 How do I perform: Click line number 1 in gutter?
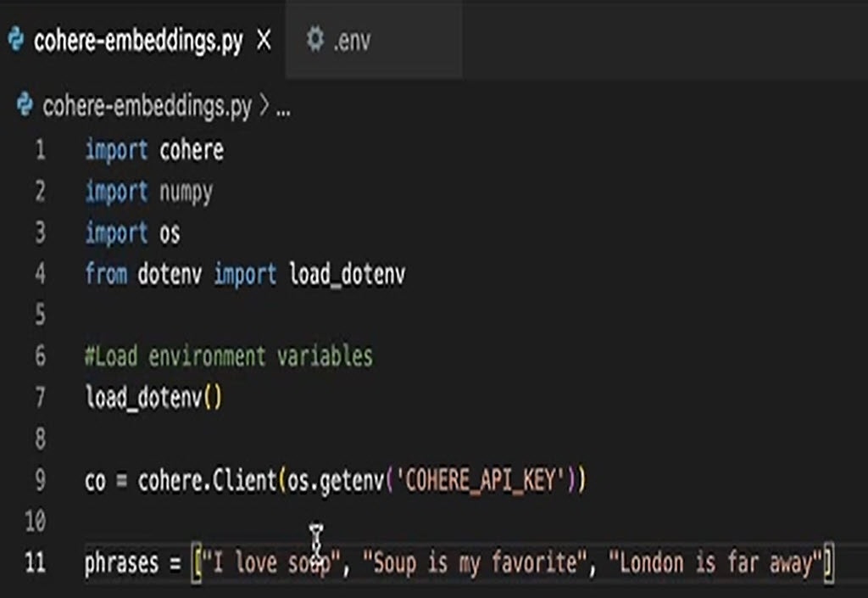pyautogui.click(x=40, y=150)
